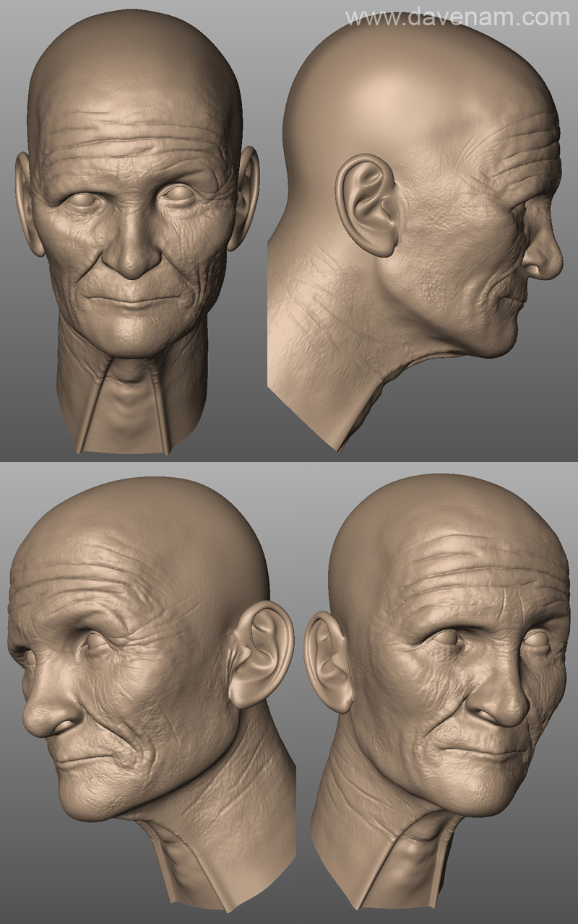
Task: Click the ear on the side profile head
Action: coord(366,204)
